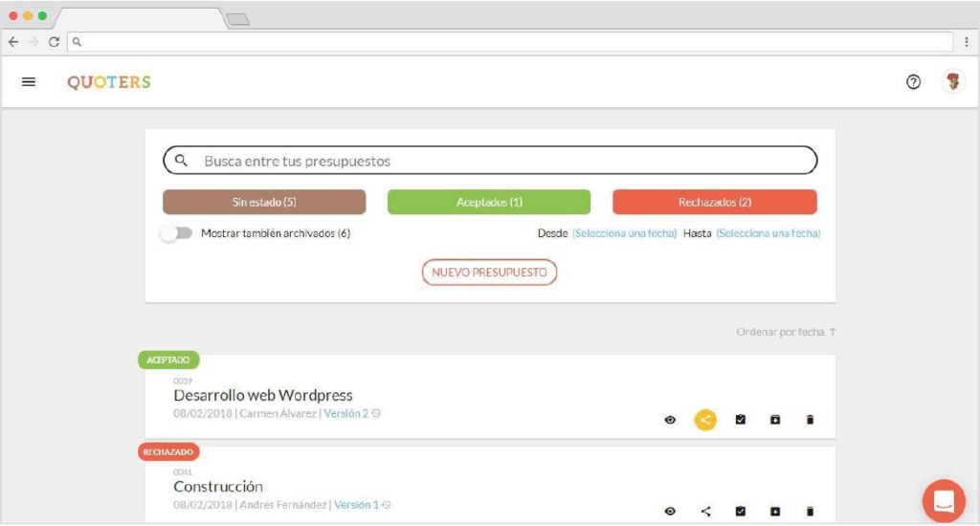Viewport: 980px width, 526px height.
Task: Share the Desarrollo web Wordpress quote
Action: pyautogui.click(x=705, y=420)
